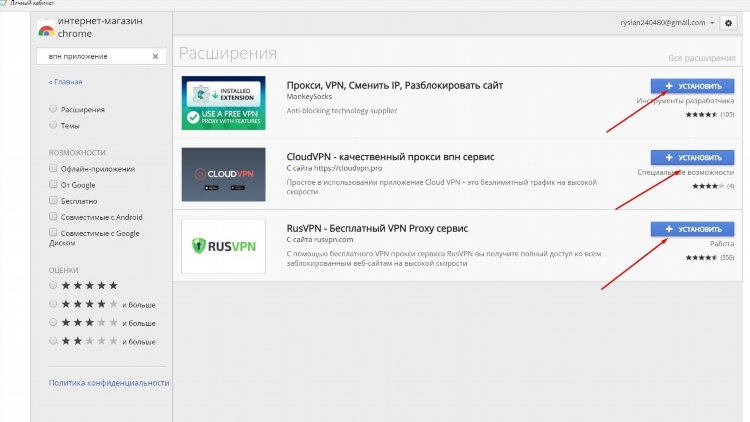750x422 pixels.
Task: Enable the Офлайн-приложения checkbox
Action: point(53,168)
